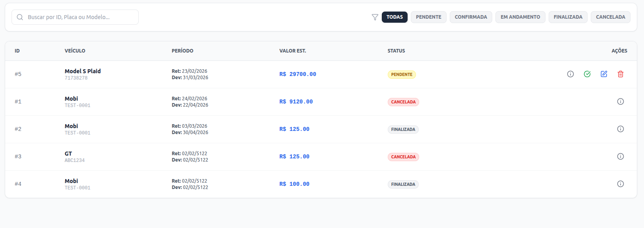Open info details for reservation #4

pyautogui.click(x=621, y=184)
